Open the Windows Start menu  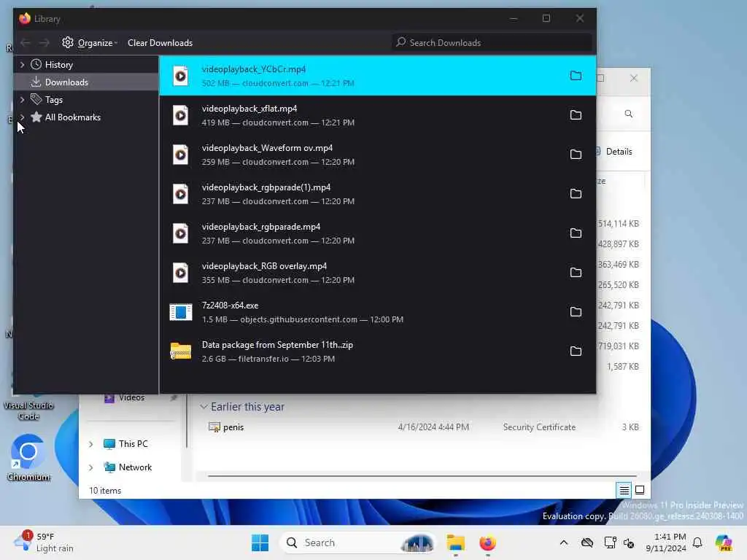click(x=260, y=542)
